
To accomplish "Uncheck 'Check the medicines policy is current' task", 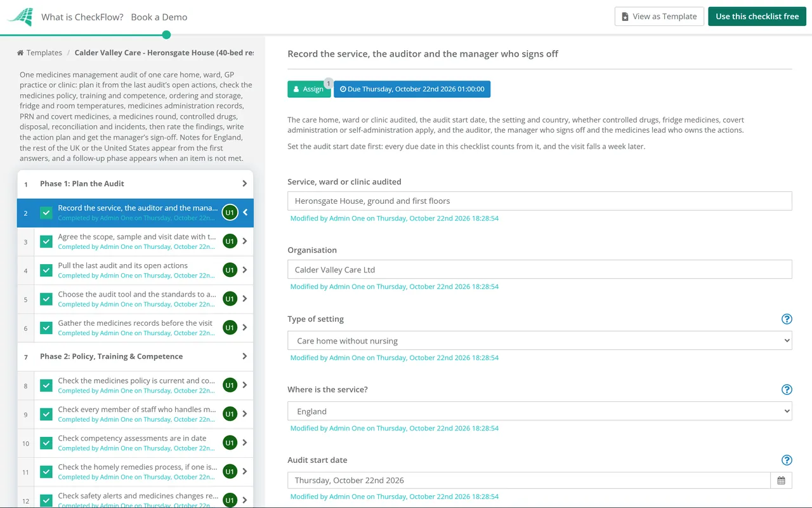I will click(46, 385).
